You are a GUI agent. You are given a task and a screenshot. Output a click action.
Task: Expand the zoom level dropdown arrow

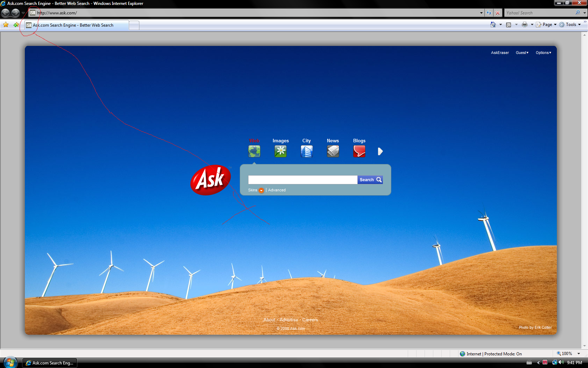point(579,354)
